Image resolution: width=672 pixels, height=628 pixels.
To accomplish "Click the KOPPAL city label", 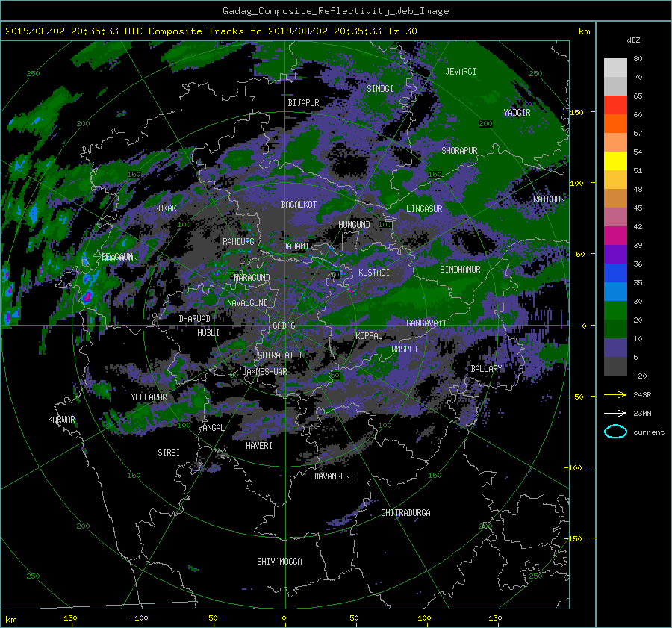I will tap(369, 336).
